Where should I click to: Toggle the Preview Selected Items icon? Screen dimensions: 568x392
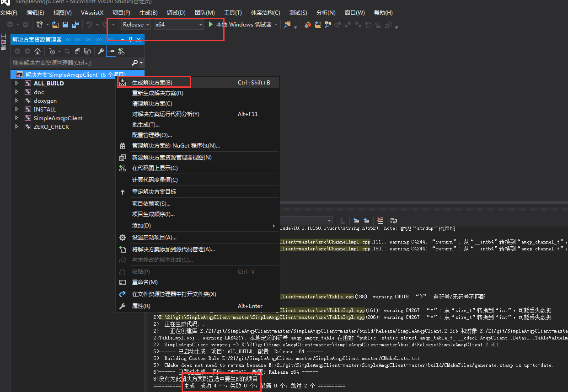pyautogui.click(x=111, y=51)
